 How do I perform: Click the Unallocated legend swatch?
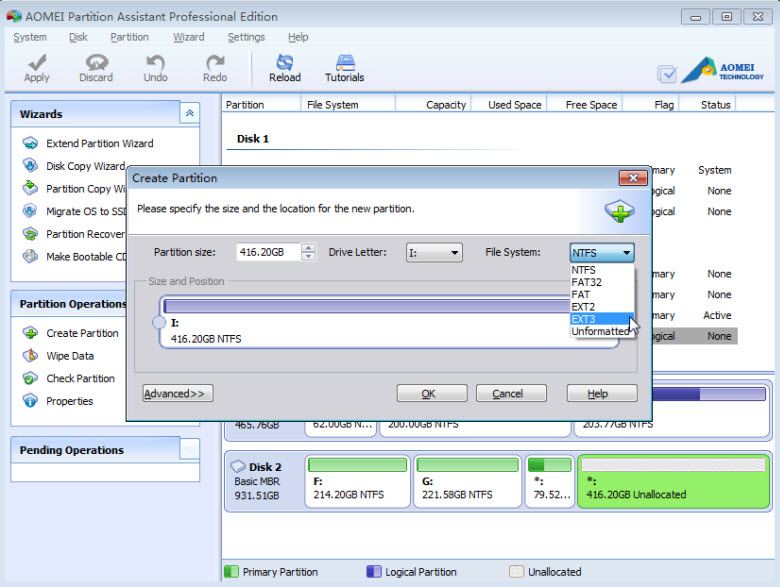click(x=516, y=572)
